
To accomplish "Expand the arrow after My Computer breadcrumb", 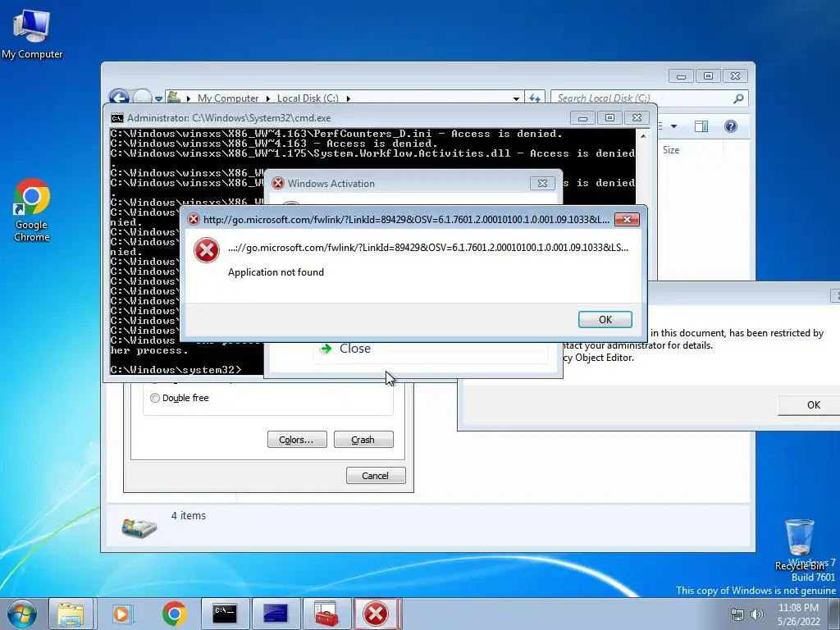I will [x=268, y=98].
